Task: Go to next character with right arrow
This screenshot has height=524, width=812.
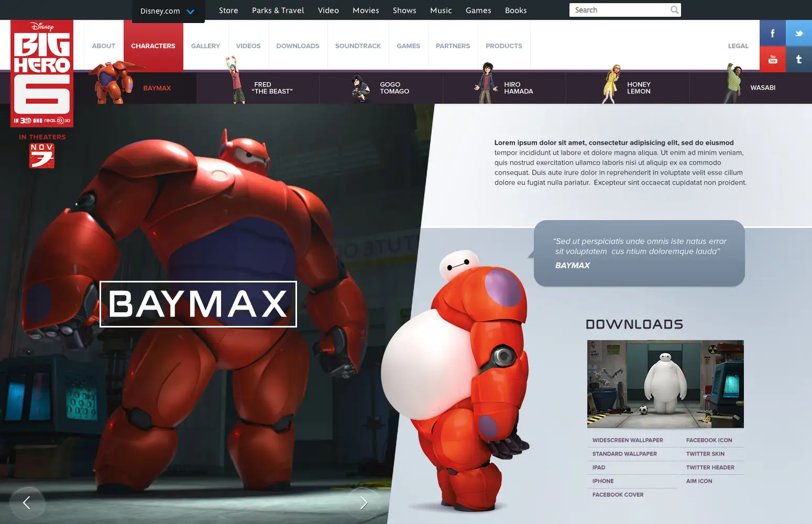Action: pyautogui.click(x=364, y=503)
